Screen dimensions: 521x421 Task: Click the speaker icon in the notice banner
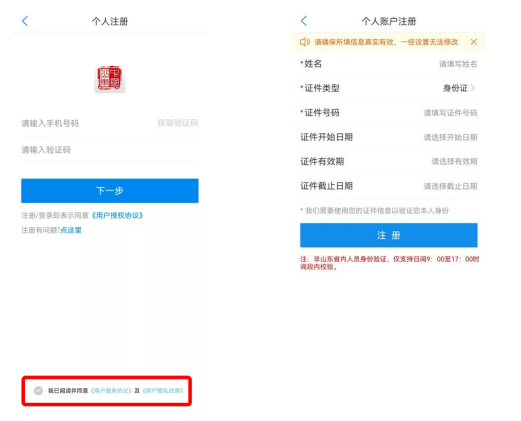(305, 42)
